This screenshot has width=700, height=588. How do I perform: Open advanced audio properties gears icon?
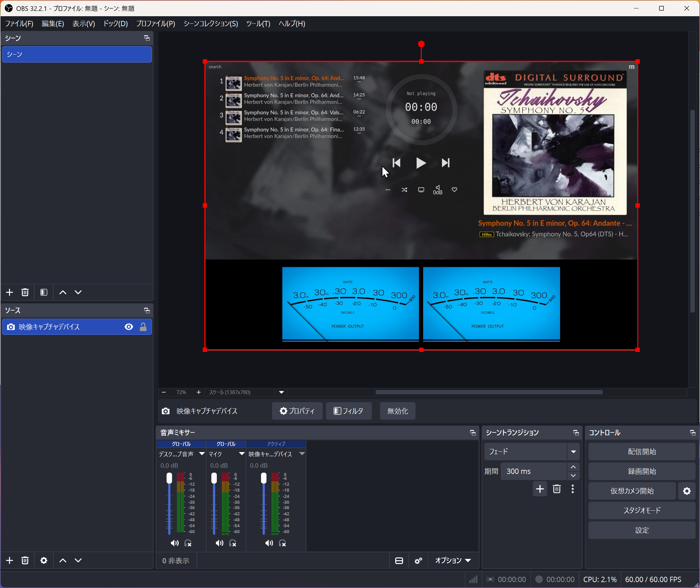(418, 561)
